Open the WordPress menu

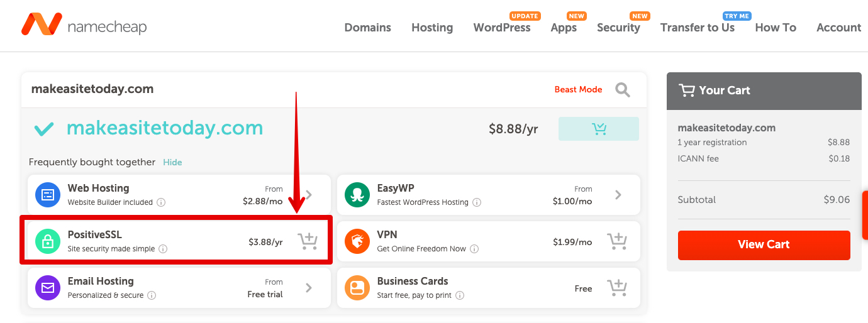(x=502, y=28)
